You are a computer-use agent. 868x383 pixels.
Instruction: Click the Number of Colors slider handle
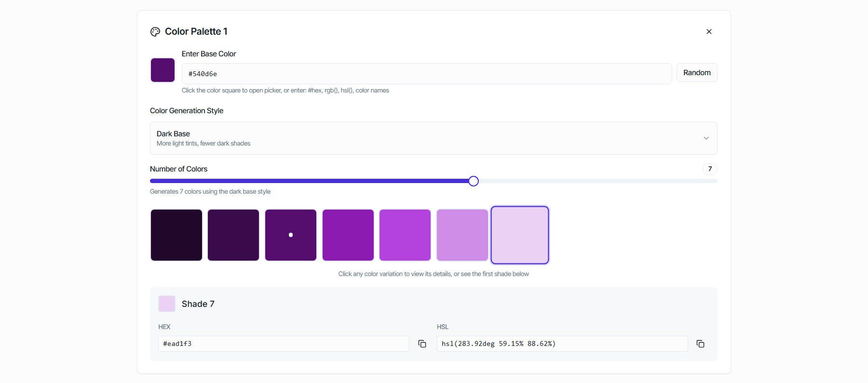(474, 181)
